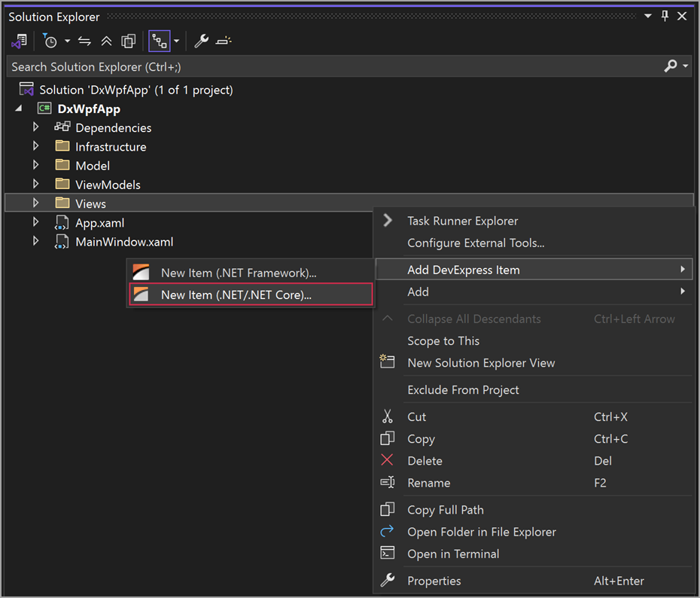Click DevExpress icon beside .NET Framework item
This screenshot has width=700, height=598.
tap(141, 273)
